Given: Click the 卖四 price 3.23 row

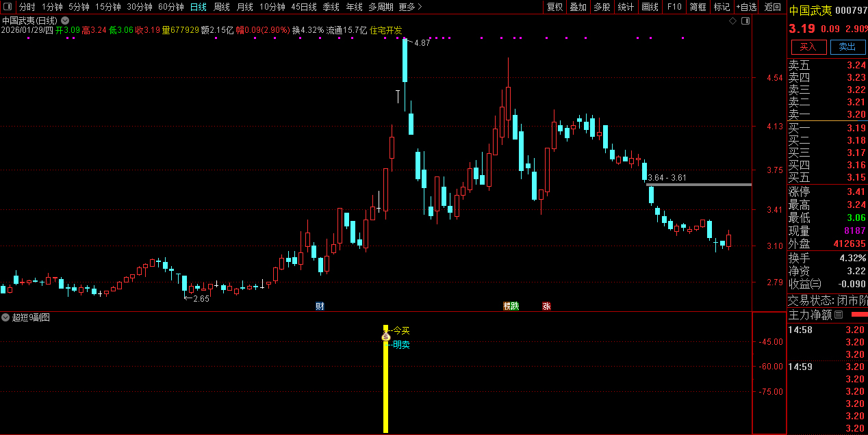Looking at the screenshot, I should tap(827, 77).
